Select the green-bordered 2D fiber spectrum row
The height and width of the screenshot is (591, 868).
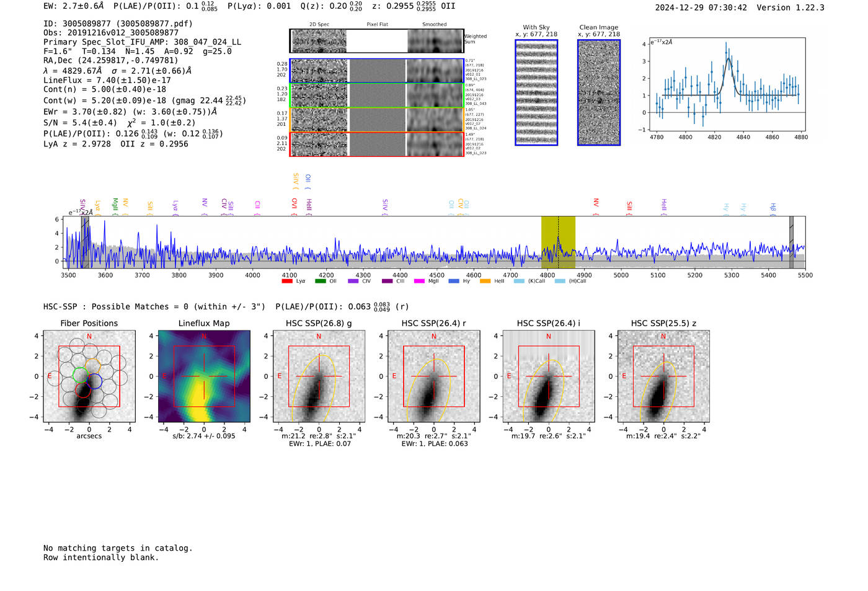pyautogui.click(x=377, y=96)
